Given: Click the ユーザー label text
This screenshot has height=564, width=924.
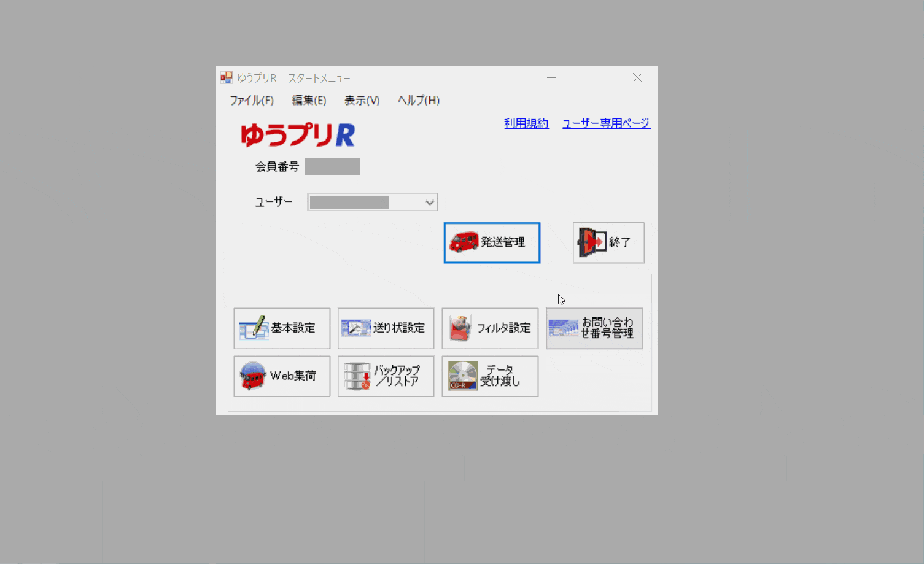Looking at the screenshot, I should (x=273, y=202).
